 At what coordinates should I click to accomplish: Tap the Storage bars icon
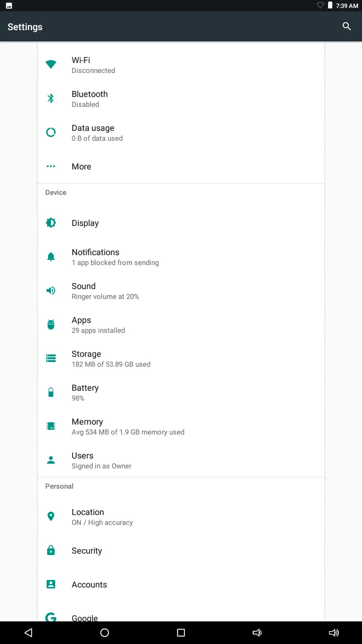coord(51,358)
